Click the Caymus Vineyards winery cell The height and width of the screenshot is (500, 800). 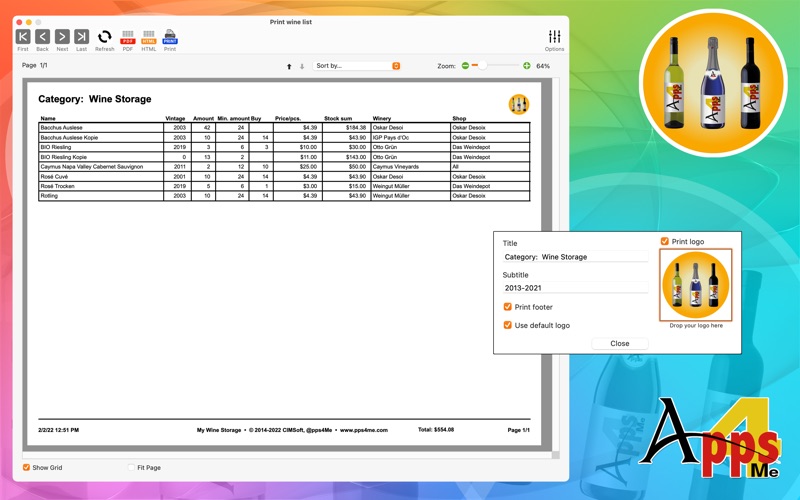pos(410,166)
